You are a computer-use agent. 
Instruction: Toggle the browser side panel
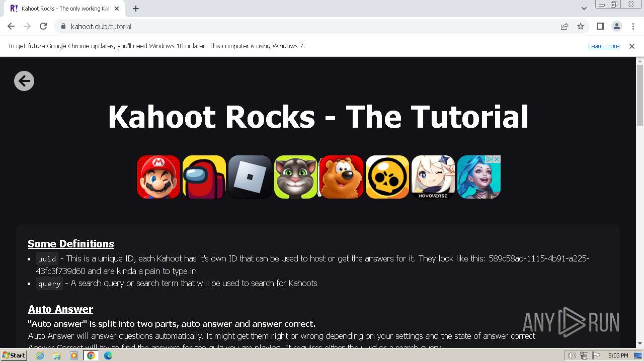pos(601,26)
